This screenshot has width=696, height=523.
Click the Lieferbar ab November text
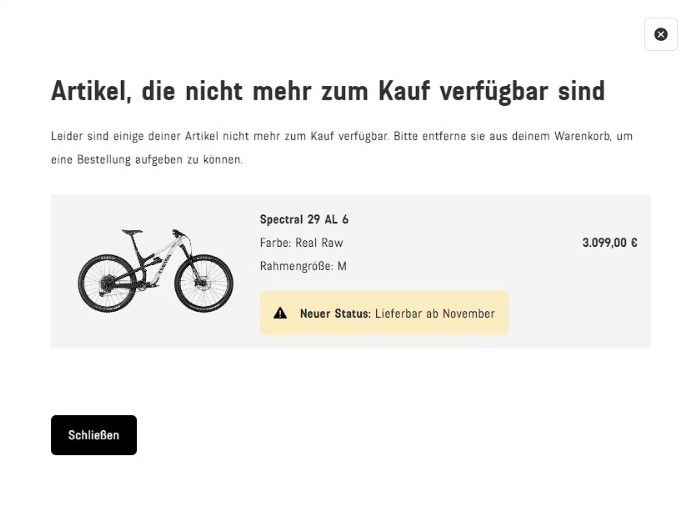point(435,313)
